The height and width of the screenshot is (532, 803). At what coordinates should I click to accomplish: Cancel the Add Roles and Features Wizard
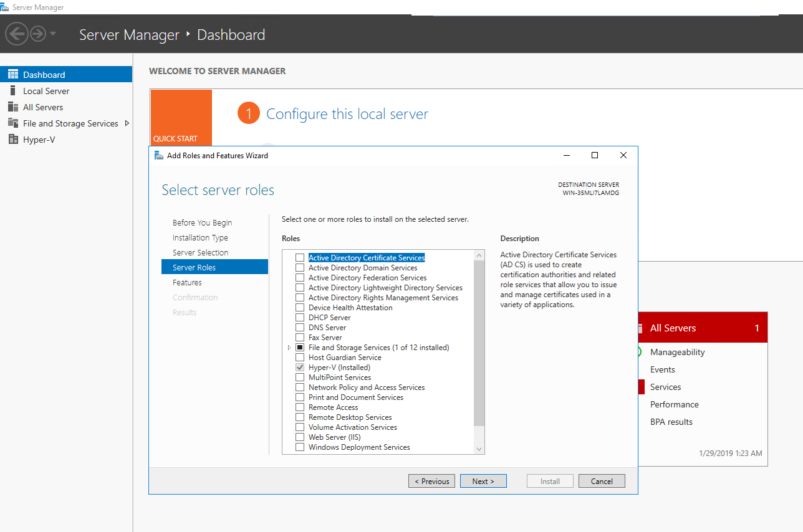601,480
